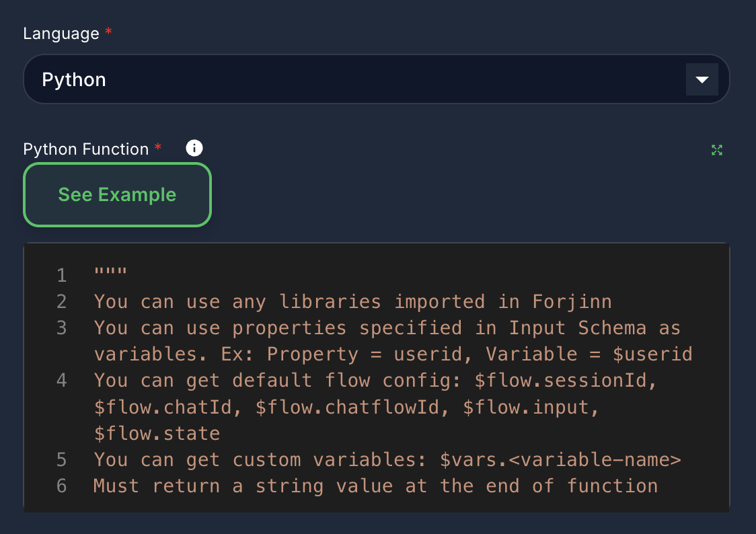This screenshot has width=756, height=534.
Task: Click the See Example button
Action: click(117, 194)
